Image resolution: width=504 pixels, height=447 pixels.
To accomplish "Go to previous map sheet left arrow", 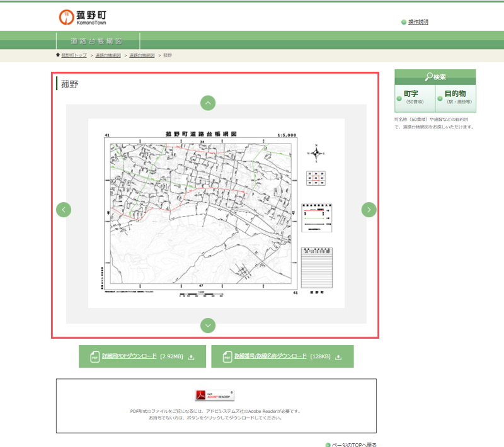I will [64, 210].
